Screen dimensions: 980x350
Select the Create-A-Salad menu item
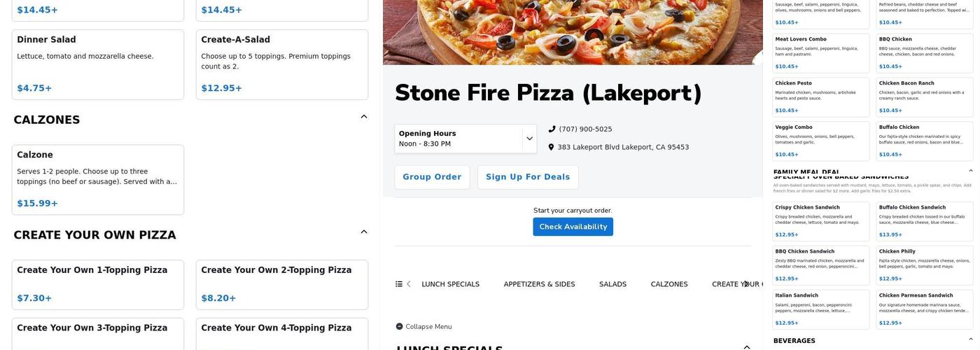pyautogui.click(x=281, y=64)
